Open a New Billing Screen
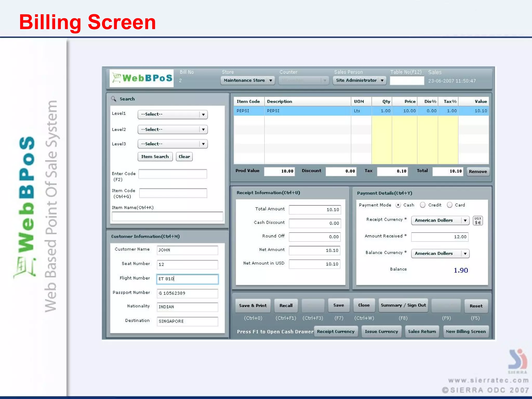This screenshot has height=399, width=532. [466, 331]
